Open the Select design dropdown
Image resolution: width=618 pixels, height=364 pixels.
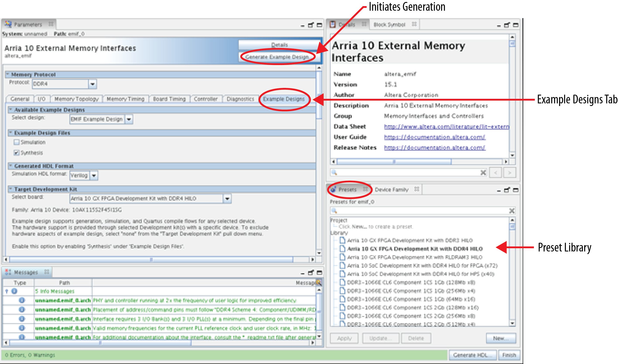[x=129, y=120]
